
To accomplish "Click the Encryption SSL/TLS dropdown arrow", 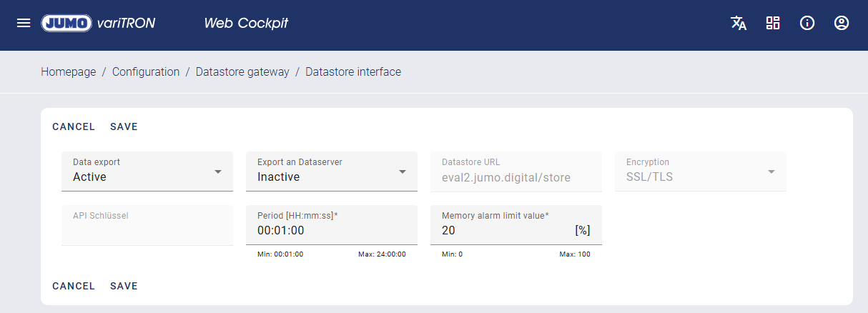I will tap(771, 172).
